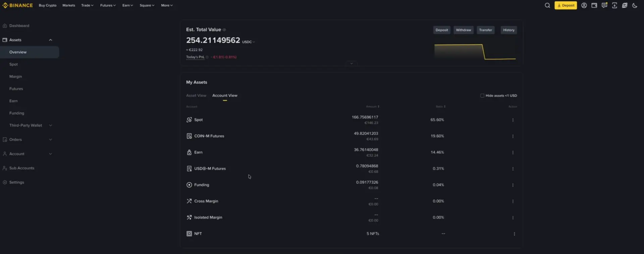This screenshot has width=644, height=254.
Task: Select Overview in the sidebar
Action: tap(30, 52)
